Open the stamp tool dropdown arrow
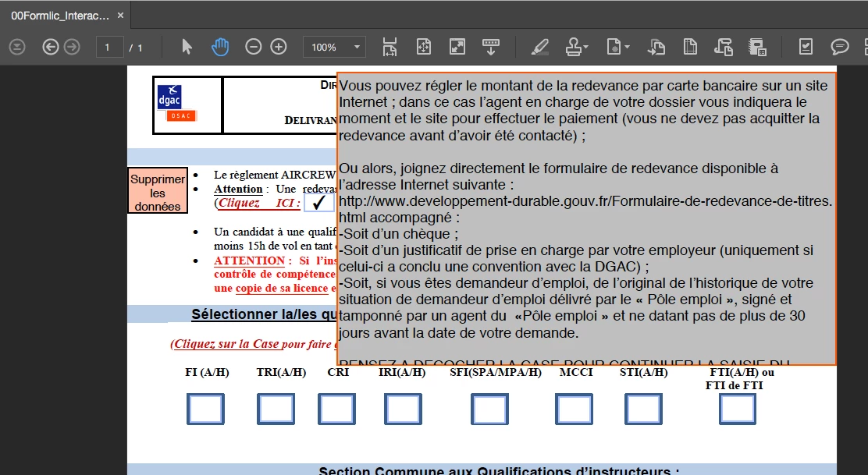868x475 pixels. (585, 48)
